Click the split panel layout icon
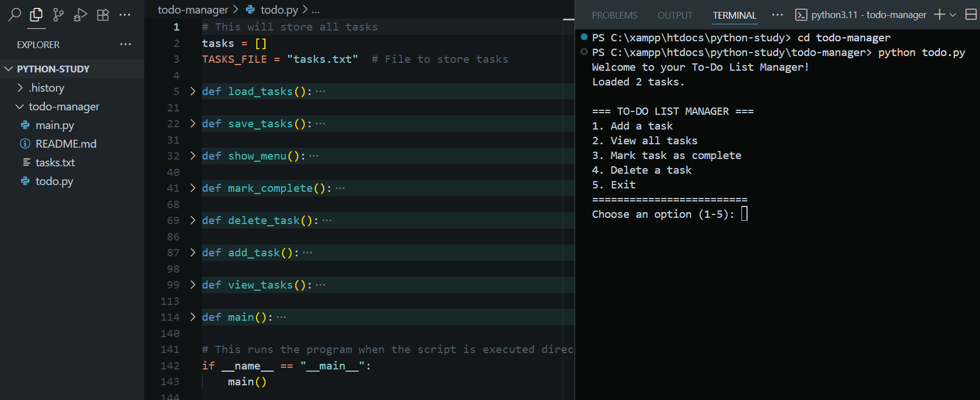 pos(970,15)
